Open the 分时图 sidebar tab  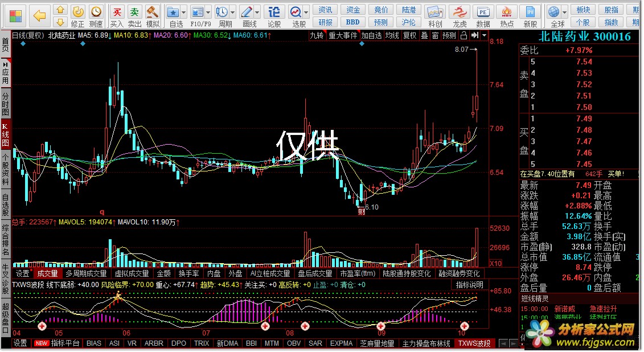tap(5, 104)
